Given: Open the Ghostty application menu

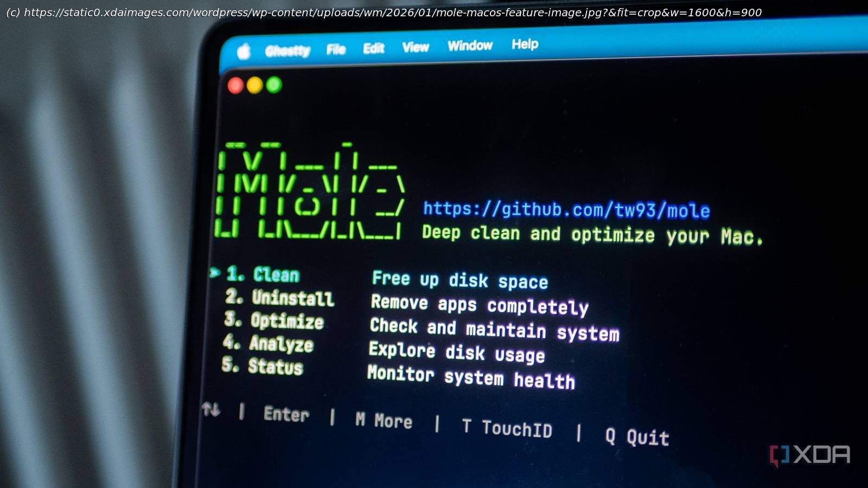Looking at the screenshot, I should coord(288,50).
